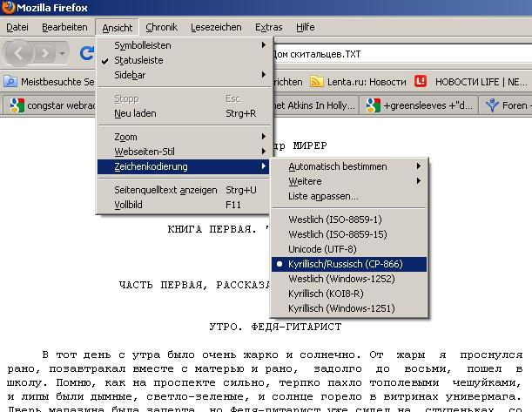Click the Firefox logo in title bar

pyautogui.click(x=9, y=9)
